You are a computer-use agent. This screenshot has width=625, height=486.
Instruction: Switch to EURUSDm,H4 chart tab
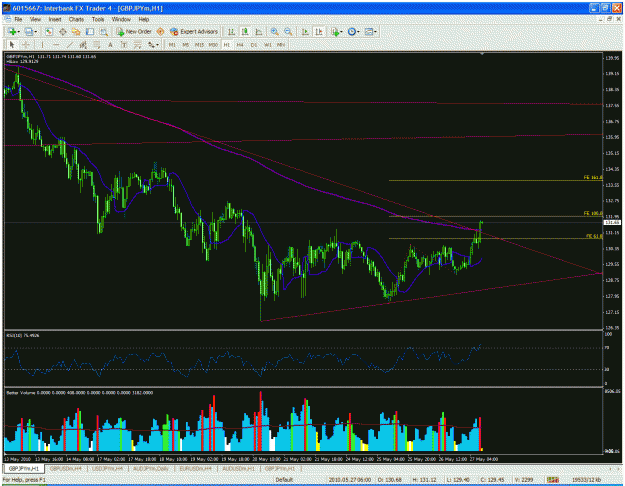(196, 469)
